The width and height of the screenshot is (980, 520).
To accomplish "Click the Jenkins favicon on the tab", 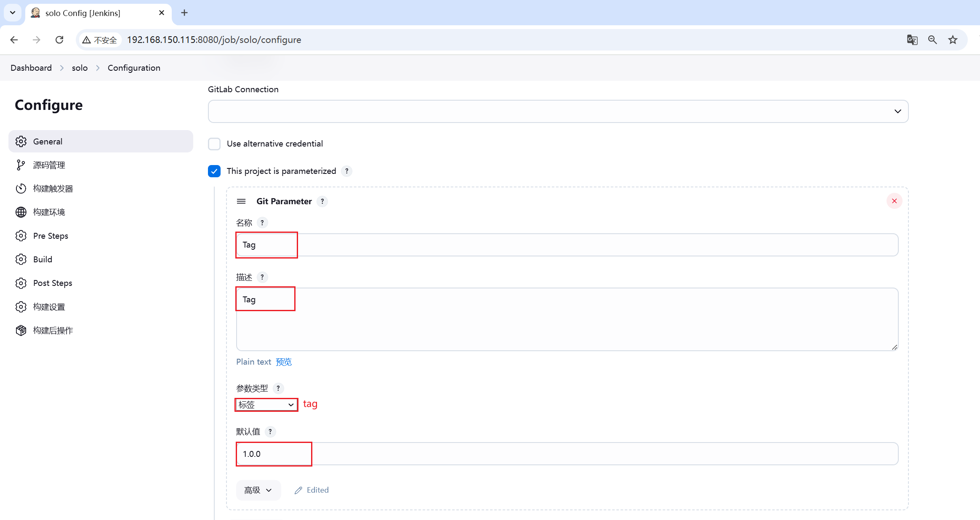I will 36,13.
